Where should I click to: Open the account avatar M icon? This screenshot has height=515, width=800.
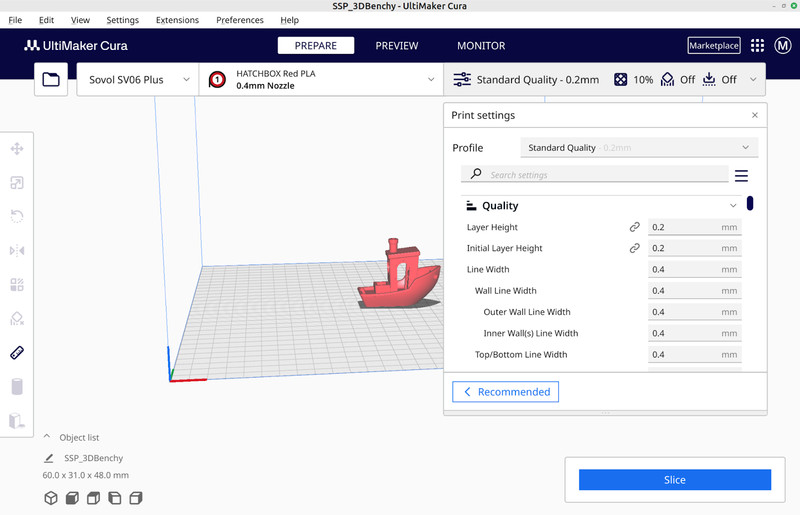pyautogui.click(x=783, y=45)
